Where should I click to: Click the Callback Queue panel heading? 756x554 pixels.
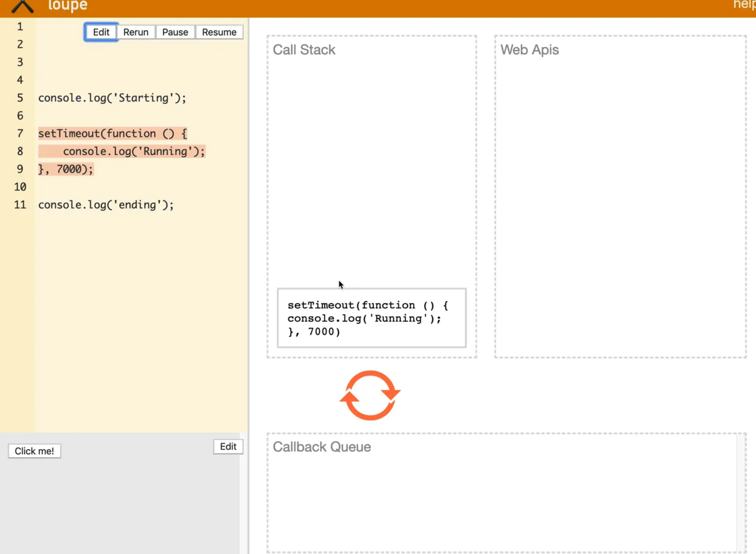[x=321, y=447]
